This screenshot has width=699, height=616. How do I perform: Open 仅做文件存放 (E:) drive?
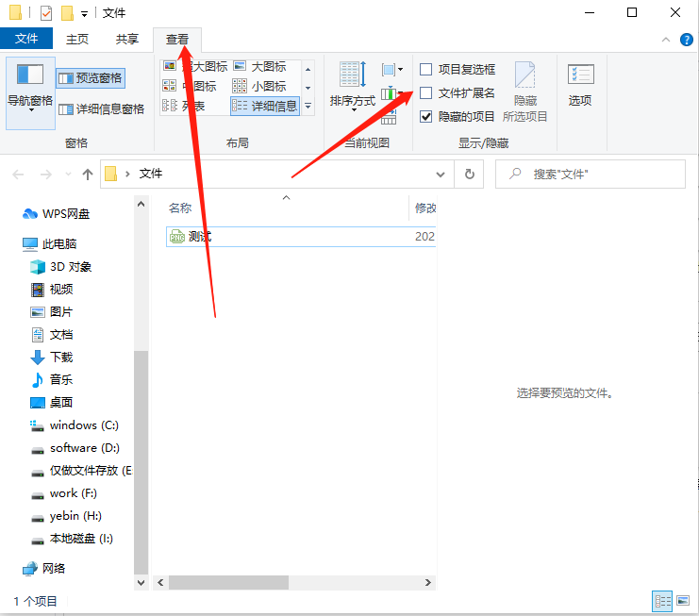point(81,471)
